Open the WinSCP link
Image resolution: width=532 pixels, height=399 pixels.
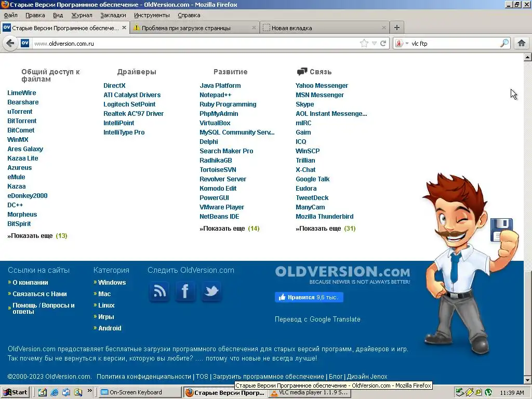point(308,151)
